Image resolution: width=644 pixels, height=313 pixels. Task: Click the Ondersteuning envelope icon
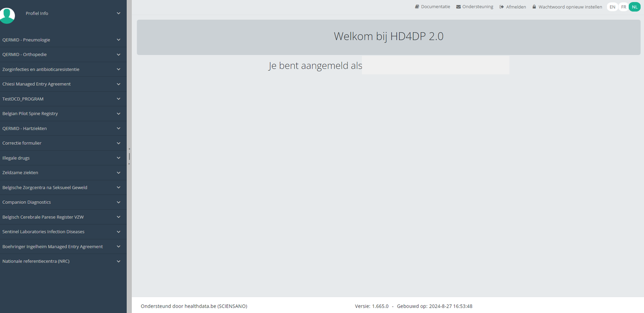point(458,7)
